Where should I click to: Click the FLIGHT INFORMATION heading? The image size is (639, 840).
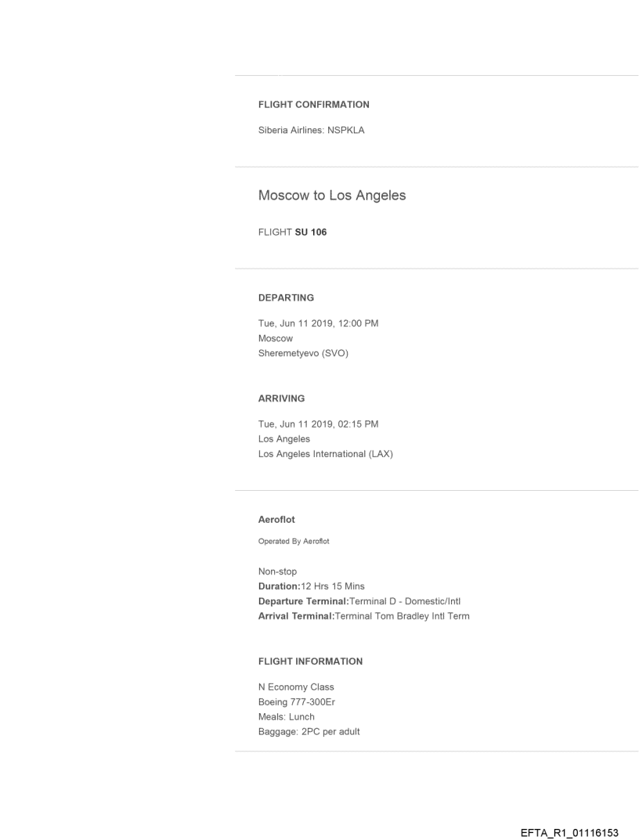(310, 662)
